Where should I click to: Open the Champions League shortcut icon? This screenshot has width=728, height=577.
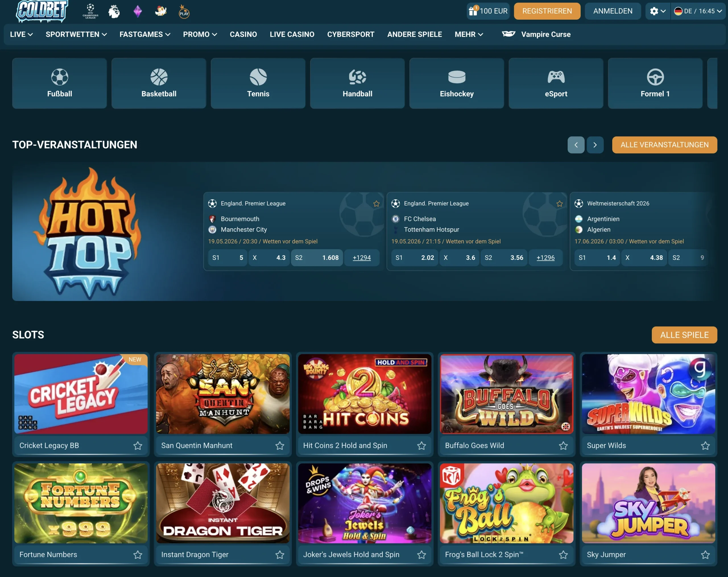click(x=90, y=11)
